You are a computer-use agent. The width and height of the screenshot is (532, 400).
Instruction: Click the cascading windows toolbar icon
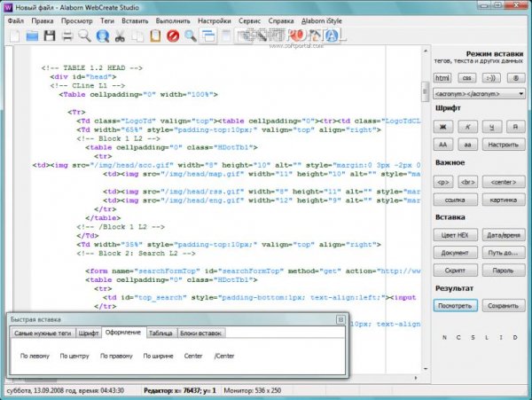pyautogui.click(x=208, y=36)
